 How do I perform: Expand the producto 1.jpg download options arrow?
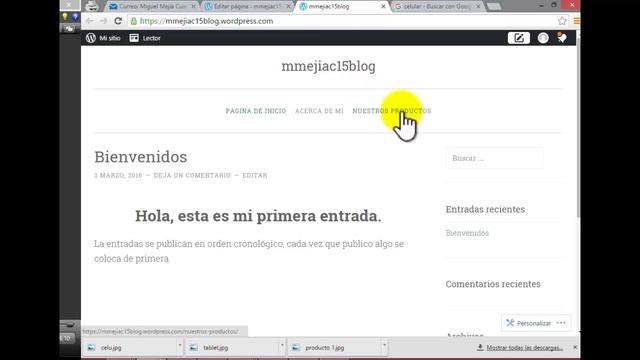coord(384,345)
